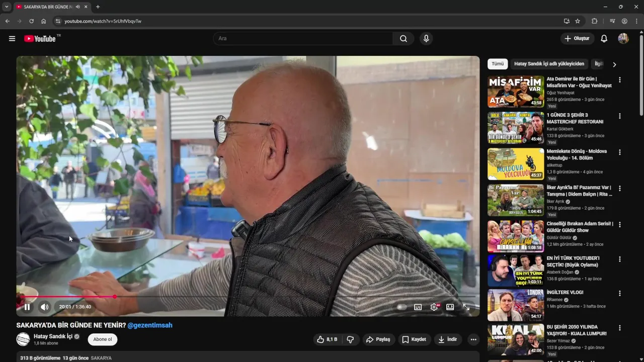
Task: Open options for İlker Ayrık'la Bi' Pazarımız
Action: coord(620,189)
